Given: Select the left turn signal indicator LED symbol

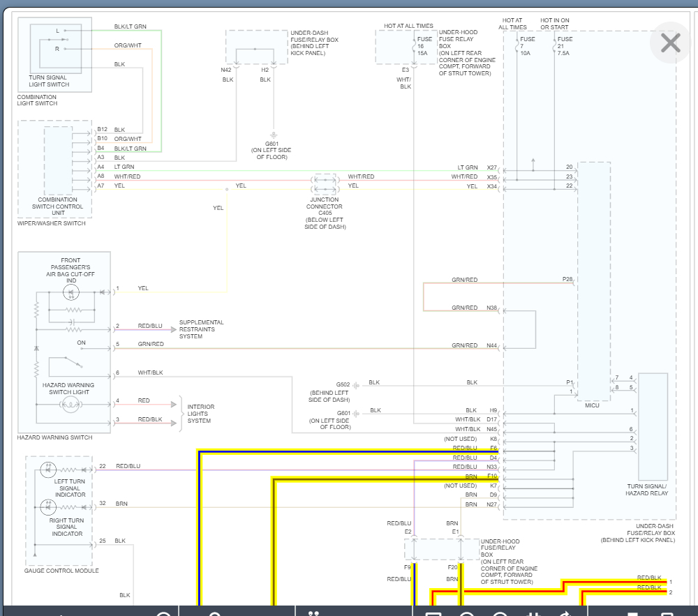Looking at the screenshot, I should tap(48, 469).
